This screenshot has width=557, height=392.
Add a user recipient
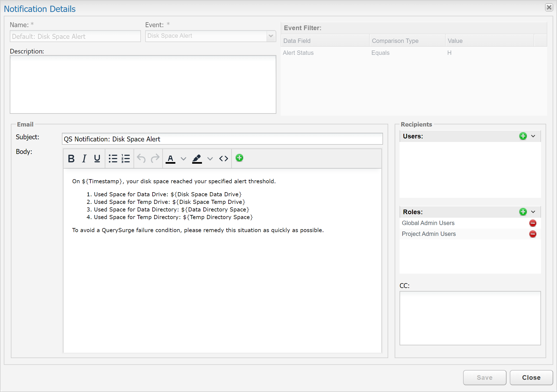[x=523, y=136]
